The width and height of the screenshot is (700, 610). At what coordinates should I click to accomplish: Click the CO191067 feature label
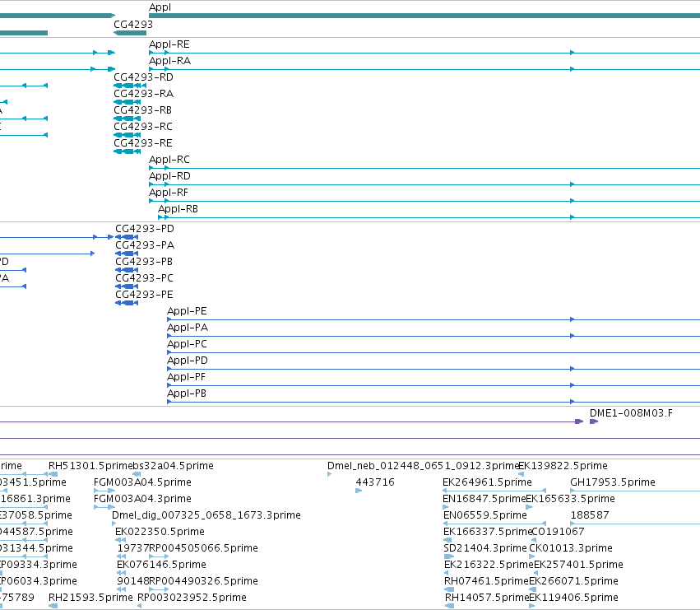[x=558, y=532]
